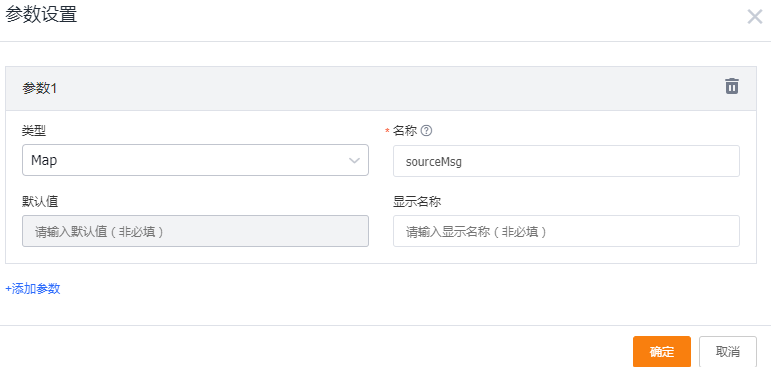The width and height of the screenshot is (771, 367).
Task: Click the 显示名称 field label
Action: (417, 201)
